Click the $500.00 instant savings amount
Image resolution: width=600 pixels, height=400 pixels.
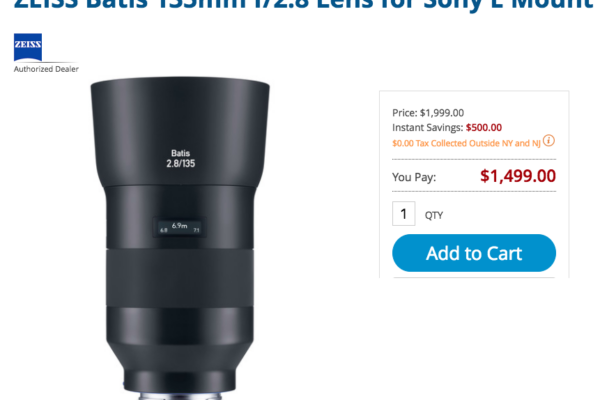[484, 127]
